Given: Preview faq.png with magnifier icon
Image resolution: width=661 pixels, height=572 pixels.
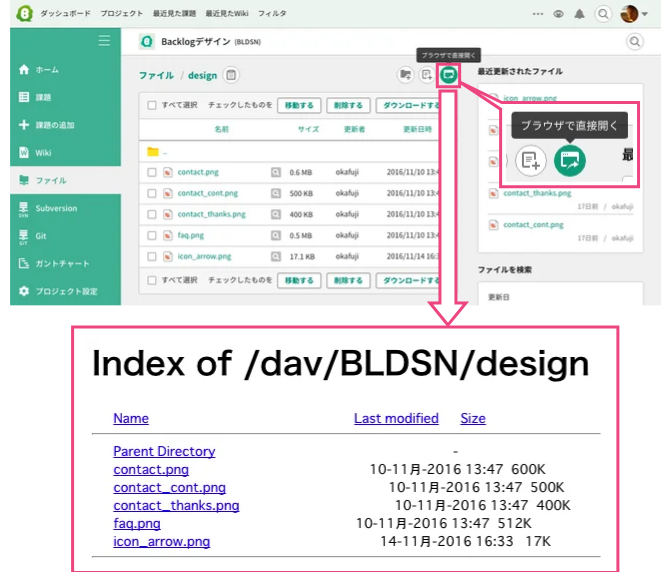Looking at the screenshot, I should pyautogui.click(x=276, y=235).
